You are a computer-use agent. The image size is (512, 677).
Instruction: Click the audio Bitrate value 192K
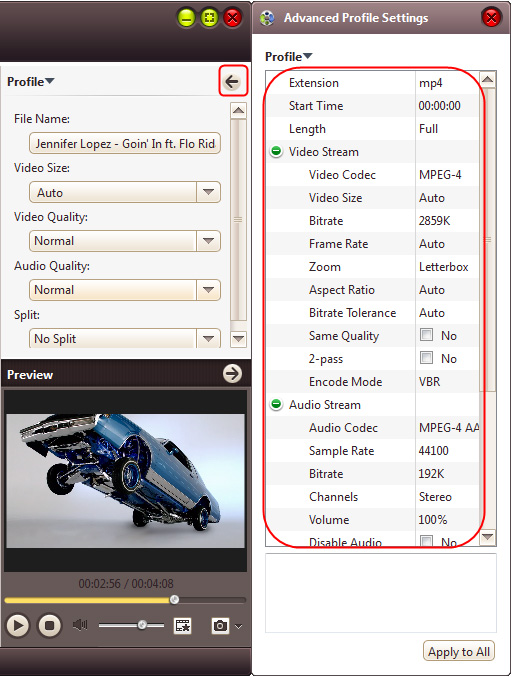point(431,474)
